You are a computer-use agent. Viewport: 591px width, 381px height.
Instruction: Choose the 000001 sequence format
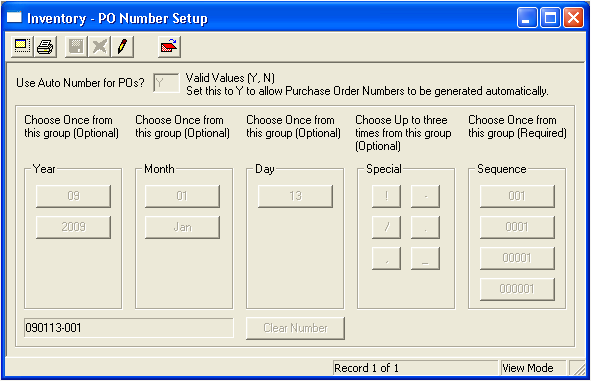pyautogui.click(x=517, y=289)
